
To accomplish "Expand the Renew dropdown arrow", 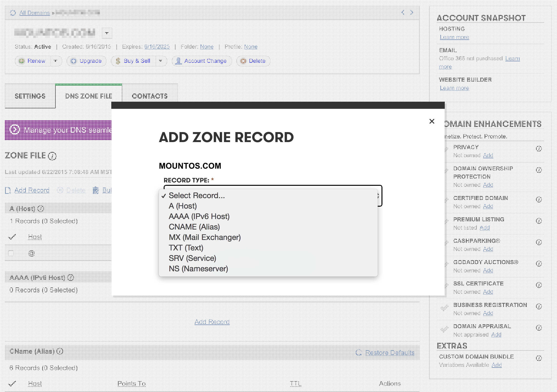I will coord(56,61).
